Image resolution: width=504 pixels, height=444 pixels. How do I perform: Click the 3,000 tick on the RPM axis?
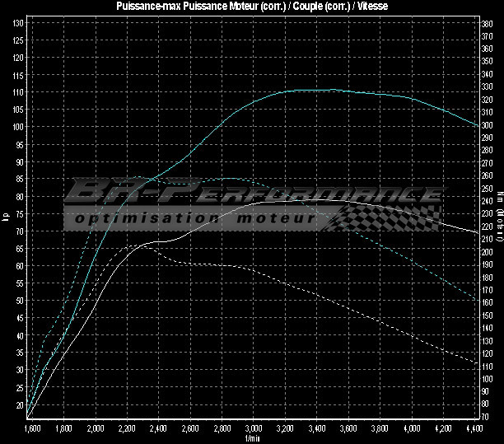(x=254, y=429)
